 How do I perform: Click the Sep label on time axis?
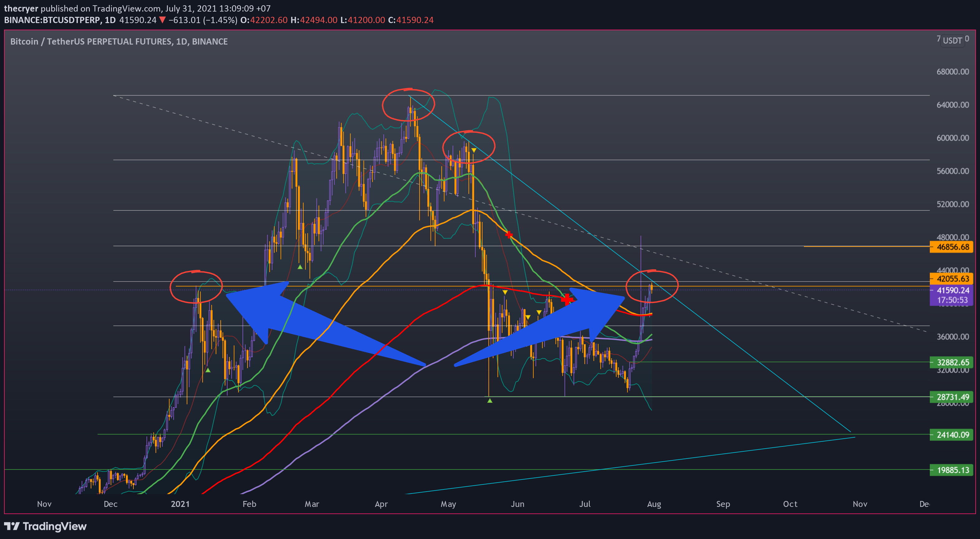pyautogui.click(x=723, y=504)
